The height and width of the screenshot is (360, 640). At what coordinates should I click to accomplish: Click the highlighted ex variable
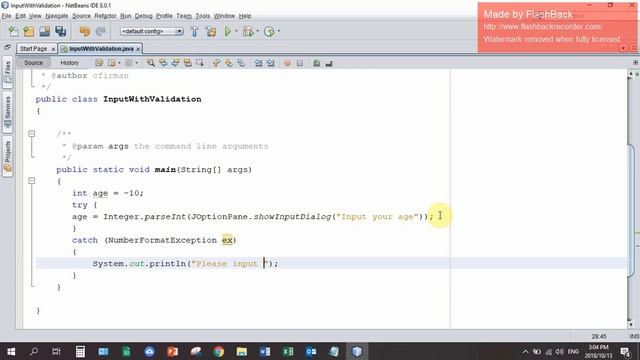(227, 240)
